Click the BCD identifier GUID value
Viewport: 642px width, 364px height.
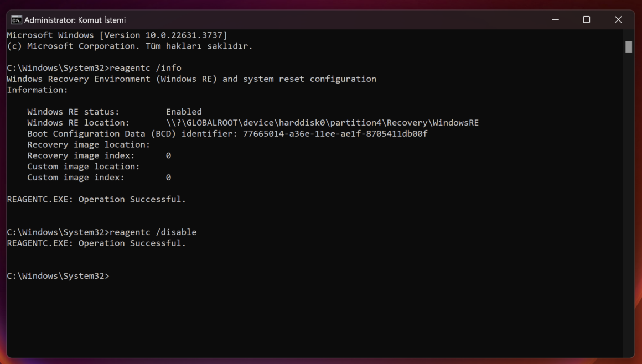335,134
